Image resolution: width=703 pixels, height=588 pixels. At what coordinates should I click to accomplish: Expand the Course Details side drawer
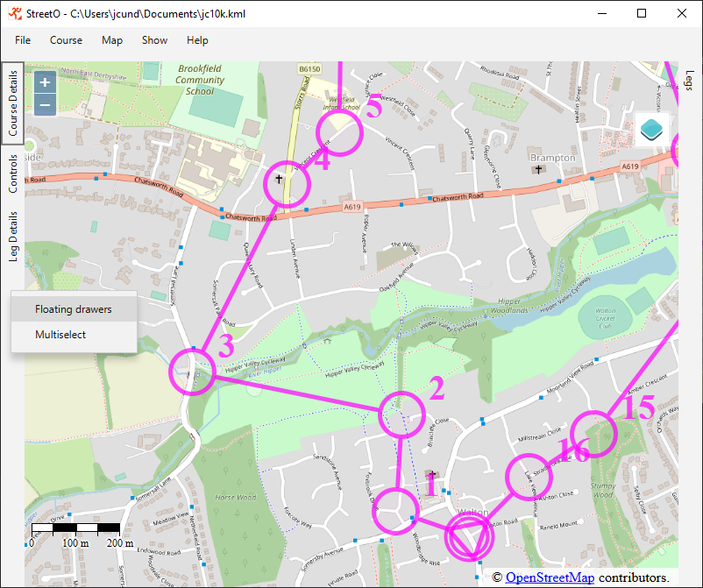click(x=13, y=104)
